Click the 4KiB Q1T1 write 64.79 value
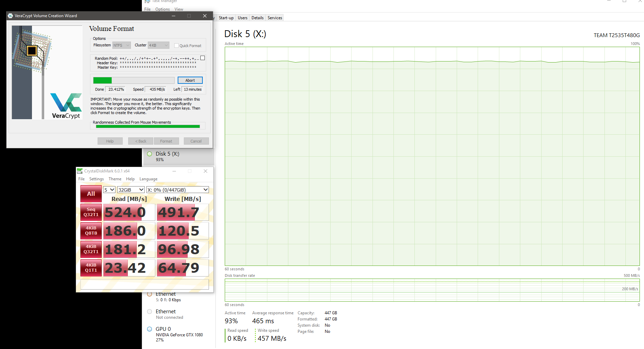Image resolution: width=644 pixels, height=349 pixels. pyautogui.click(x=183, y=268)
